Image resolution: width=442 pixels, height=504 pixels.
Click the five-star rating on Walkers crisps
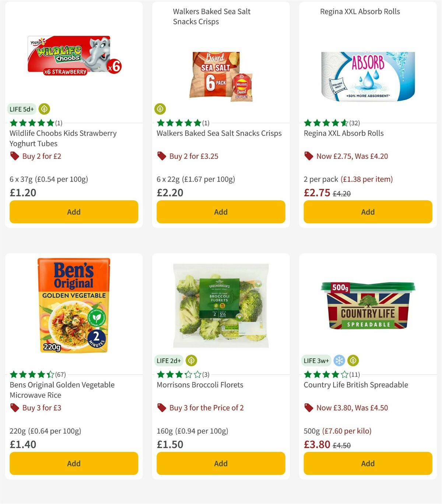coord(179,123)
